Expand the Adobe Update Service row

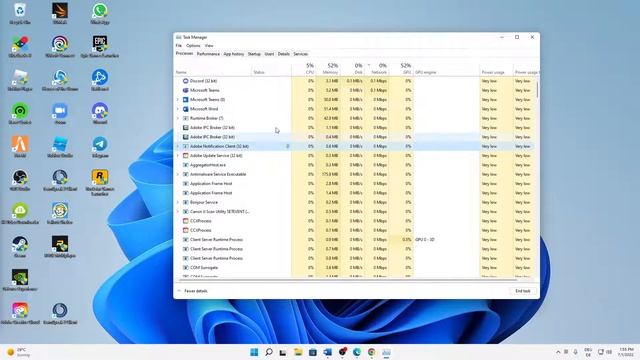[178, 156]
